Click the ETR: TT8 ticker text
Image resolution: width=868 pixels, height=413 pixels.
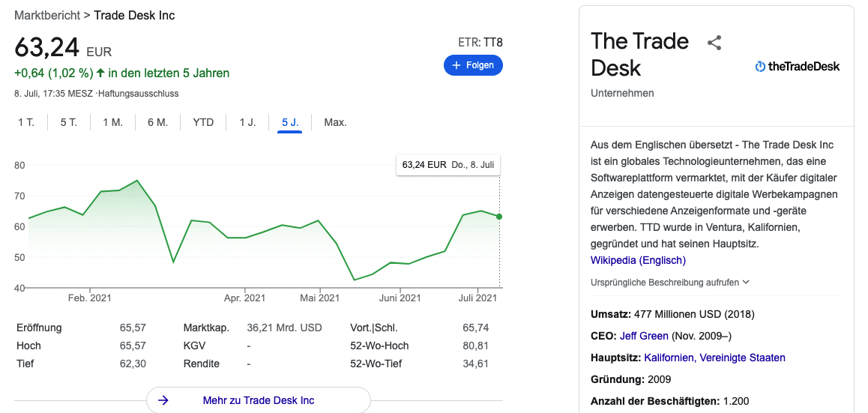480,43
